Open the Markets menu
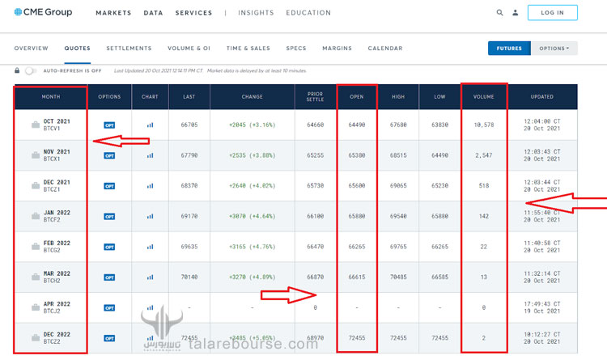 [x=113, y=13]
